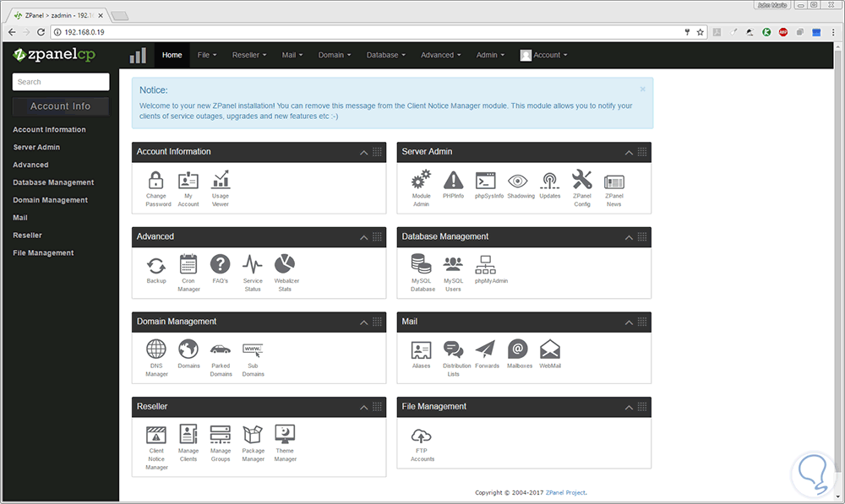845x504 pixels.
Task: Open the File dropdown in navbar
Action: [207, 55]
